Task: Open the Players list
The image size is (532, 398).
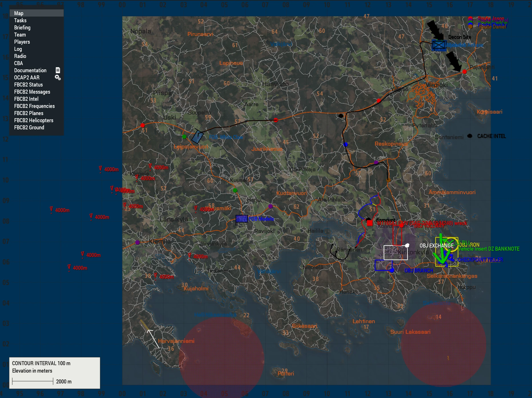Action: click(22, 42)
